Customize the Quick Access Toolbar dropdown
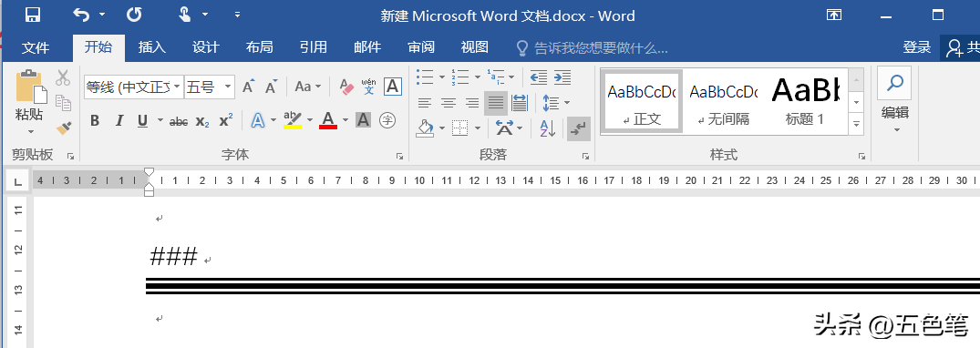The image size is (980, 348). (237, 15)
